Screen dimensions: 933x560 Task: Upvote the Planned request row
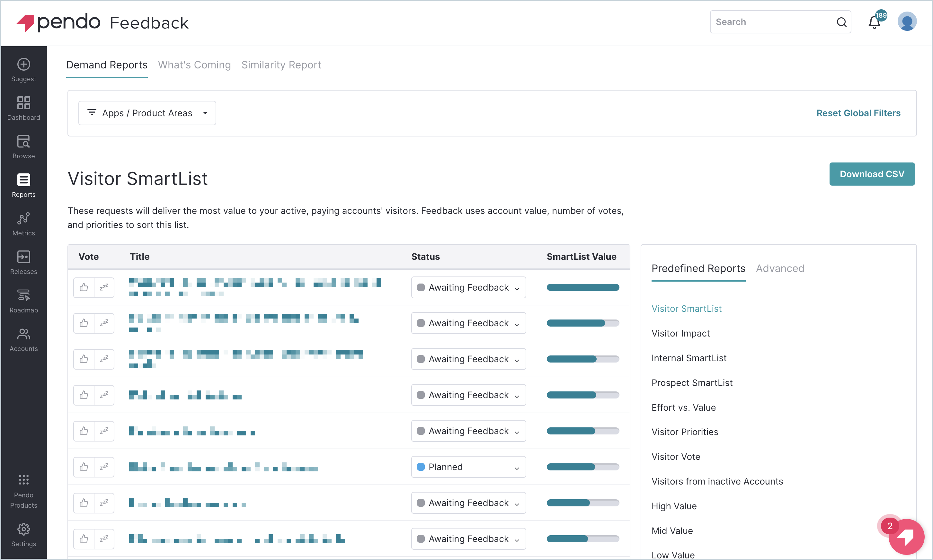point(84,467)
